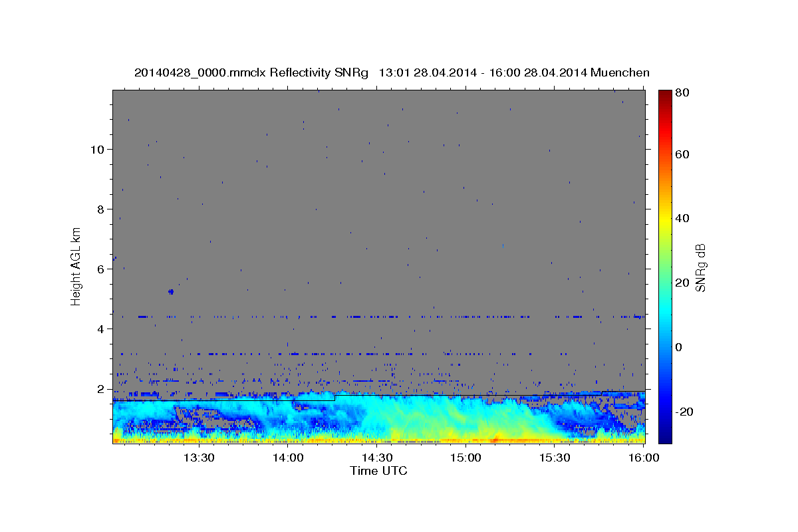Click the 15:30 time tick label
This screenshot has height=532, width=798.
point(555,458)
